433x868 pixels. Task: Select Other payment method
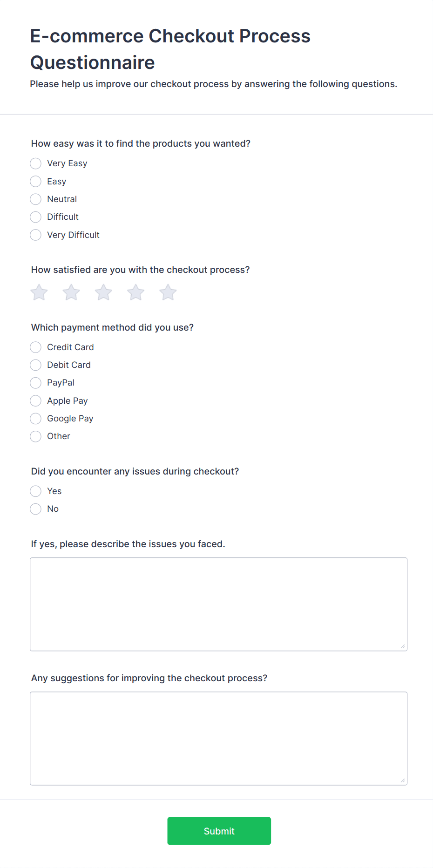(x=36, y=436)
